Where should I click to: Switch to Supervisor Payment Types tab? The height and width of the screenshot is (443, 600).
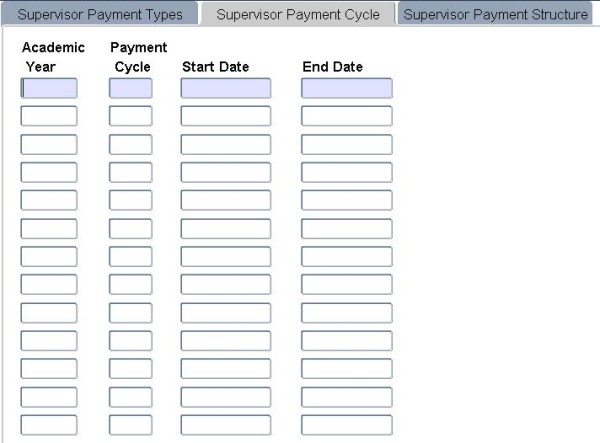100,15
